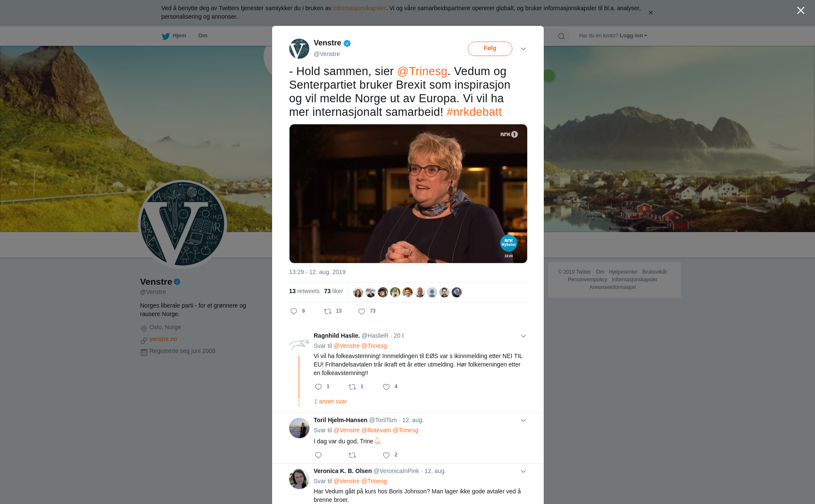Dismiss the cookie notice banner
This screenshot has width=815, height=504.
tap(650, 13)
